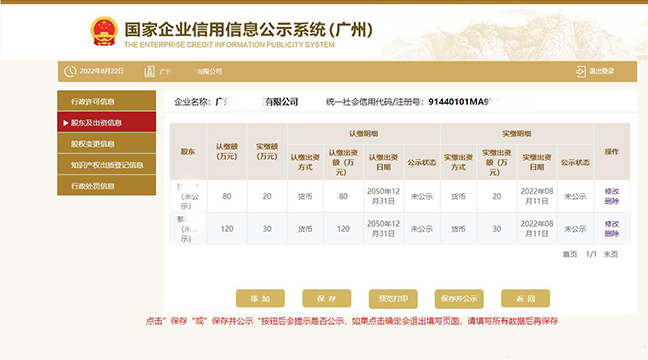Click the 添加 button
The image size is (648, 360).
260,298
